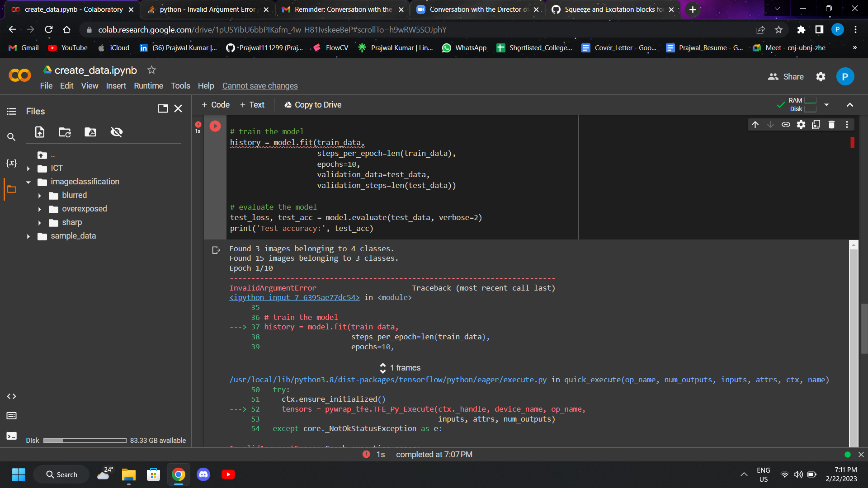Viewport: 868px width, 488px height.
Task: Upload file to session storage
Action: coord(40,132)
